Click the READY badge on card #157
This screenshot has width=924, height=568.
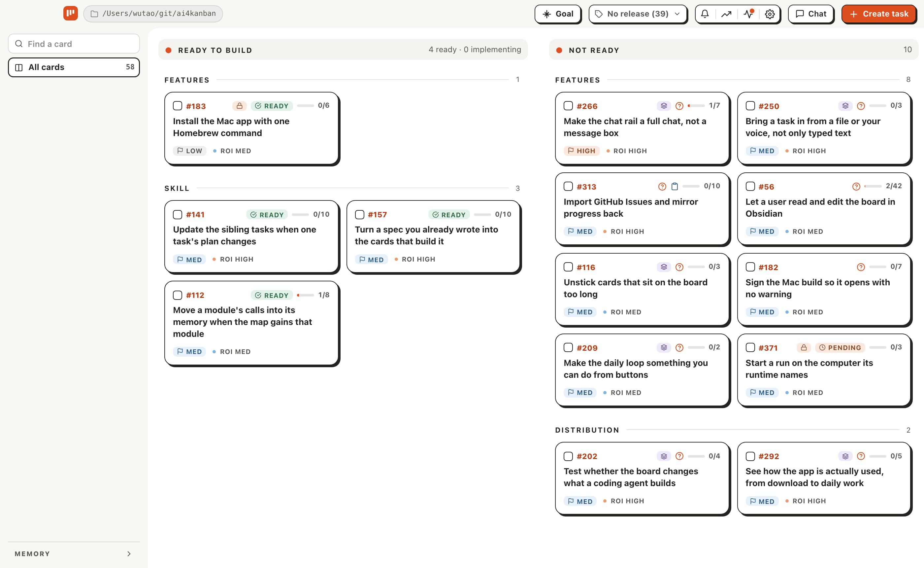coord(449,215)
